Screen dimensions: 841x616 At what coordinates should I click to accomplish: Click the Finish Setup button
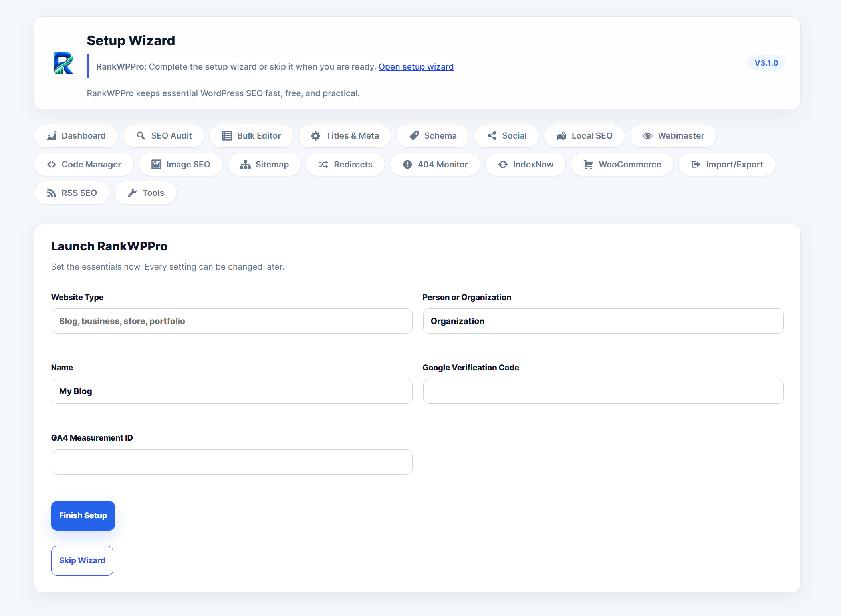[83, 516]
